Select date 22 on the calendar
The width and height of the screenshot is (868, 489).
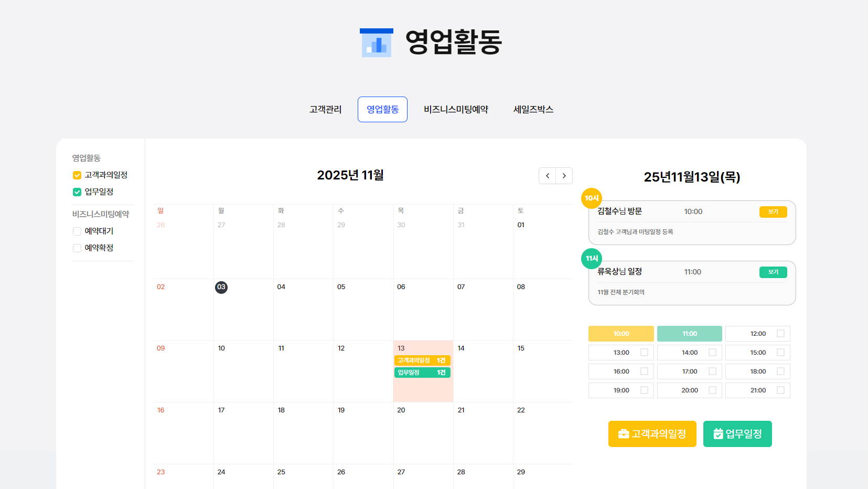click(x=521, y=410)
